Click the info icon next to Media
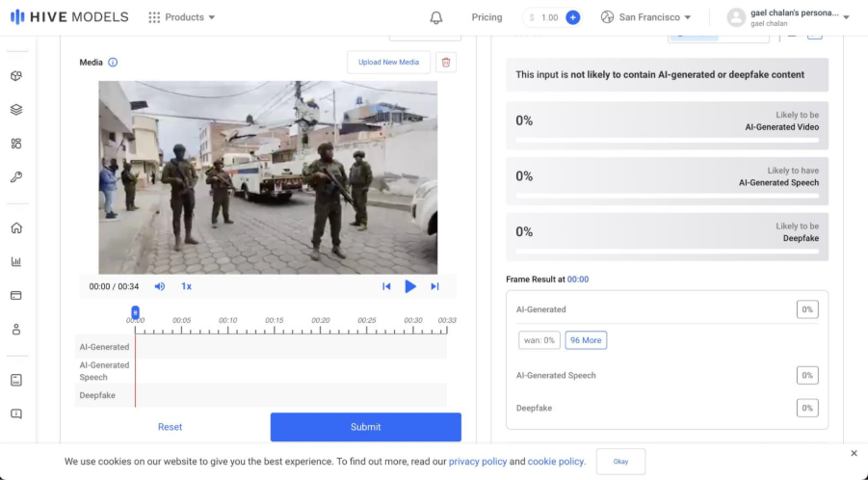 pos(113,63)
